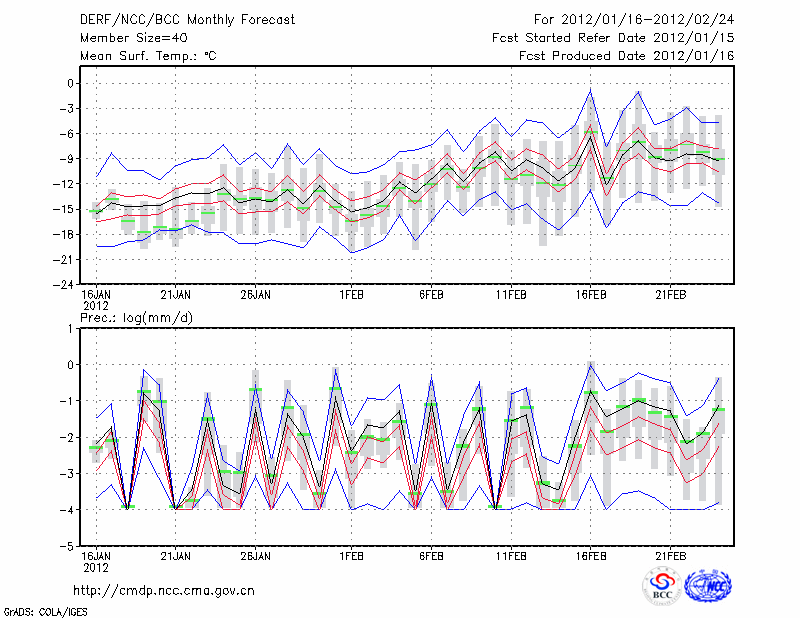Click 26JAN tick label under temperature chart
800x618 pixels.
[256, 295]
